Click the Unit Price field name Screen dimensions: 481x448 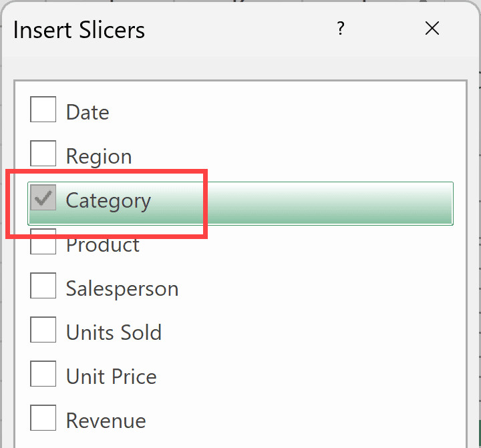111,377
